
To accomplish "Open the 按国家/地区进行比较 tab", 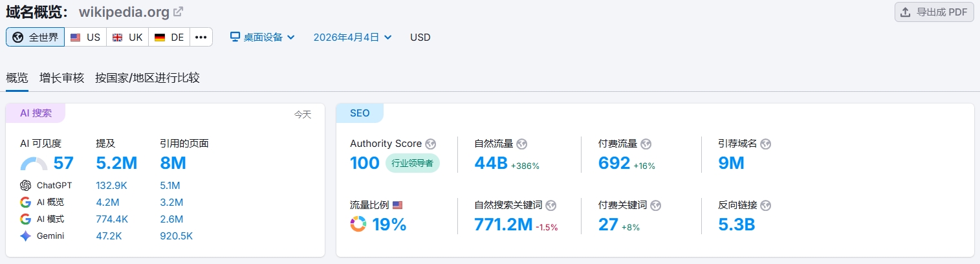I will point(147,78).
